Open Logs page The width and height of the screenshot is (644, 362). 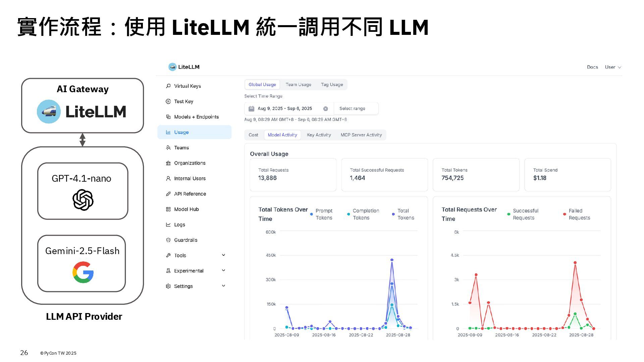pyautogui.click(x=195, y=225)
